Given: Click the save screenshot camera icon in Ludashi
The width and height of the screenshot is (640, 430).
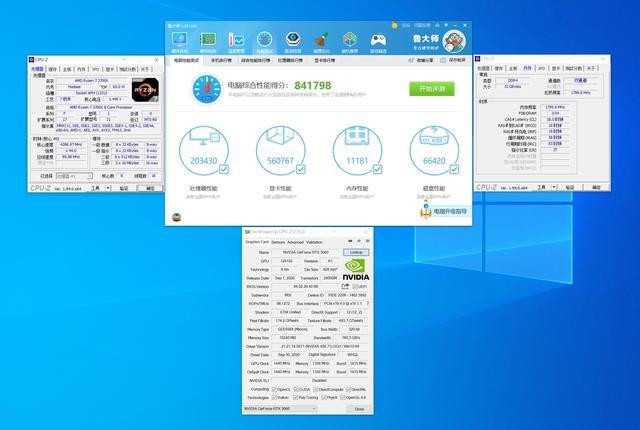Looking at the screenshot, I should [x=443, y=60].
